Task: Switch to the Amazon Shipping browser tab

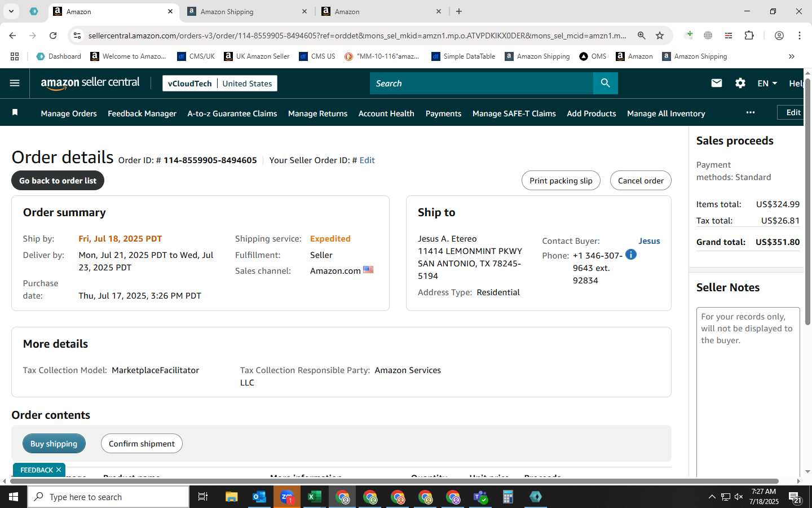Action: [x=246, y=11]
